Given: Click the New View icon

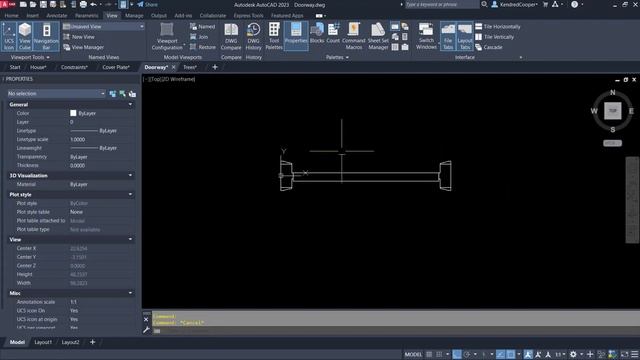Looking at the screenshot, I should (x=67, y=37).
